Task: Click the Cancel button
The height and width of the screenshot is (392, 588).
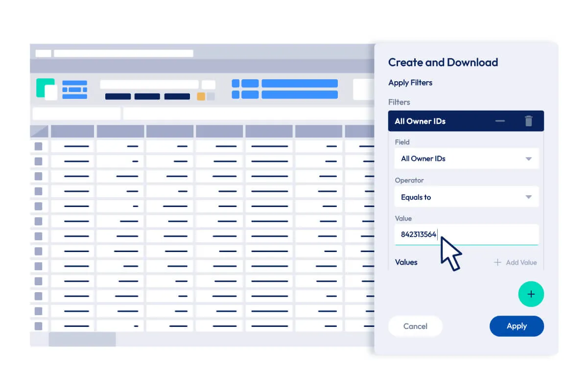Action: pos(415,326)
